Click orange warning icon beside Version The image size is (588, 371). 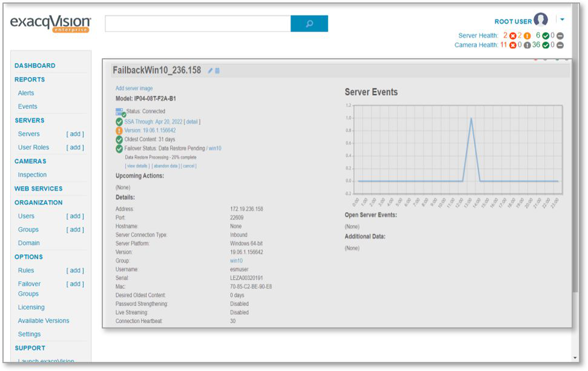click(119, 131)
